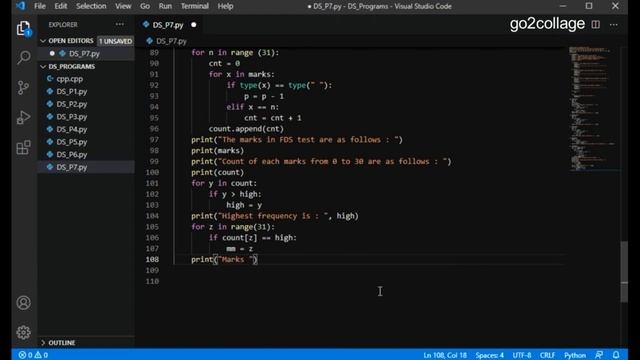Image resolution: width=640 pixels, height=360 pixels.
Task: Open the Run and Debug view icon
Action: pyautogui.click(x=24, y=118)
